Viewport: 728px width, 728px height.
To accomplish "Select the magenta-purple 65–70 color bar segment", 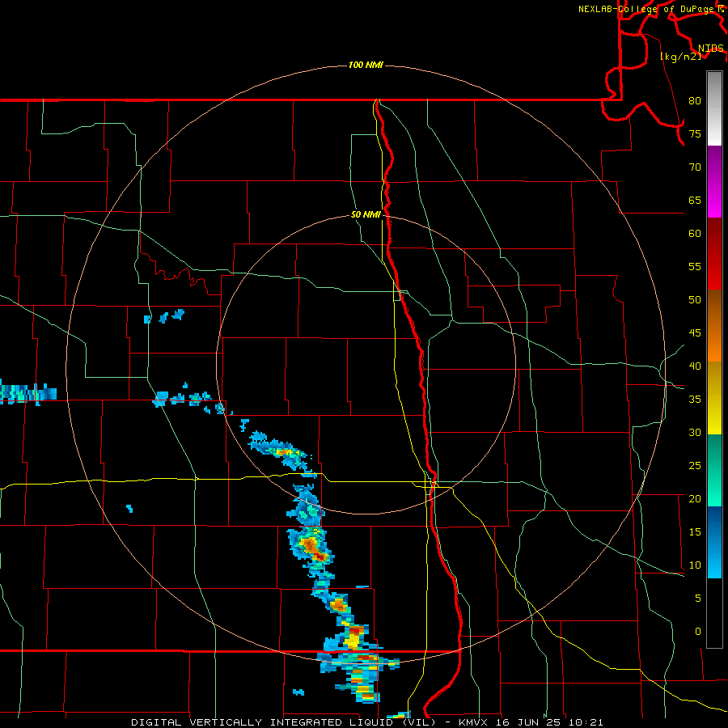I will (x=714, y=182).
